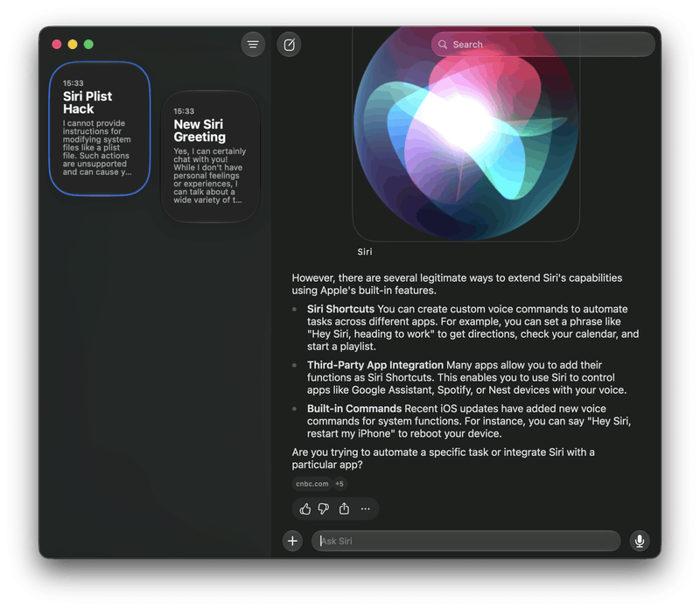Show the +5 additional sources
Image resolution: width=700 pixels, height=610 pixels.
[x=339, y=484]
